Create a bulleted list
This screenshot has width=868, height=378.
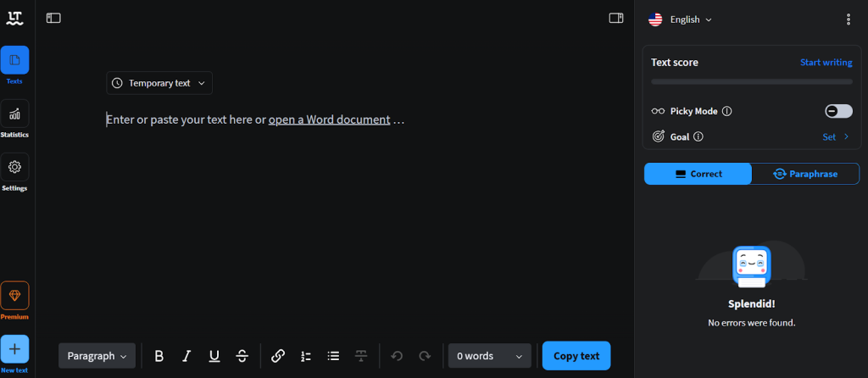[334, 356]
